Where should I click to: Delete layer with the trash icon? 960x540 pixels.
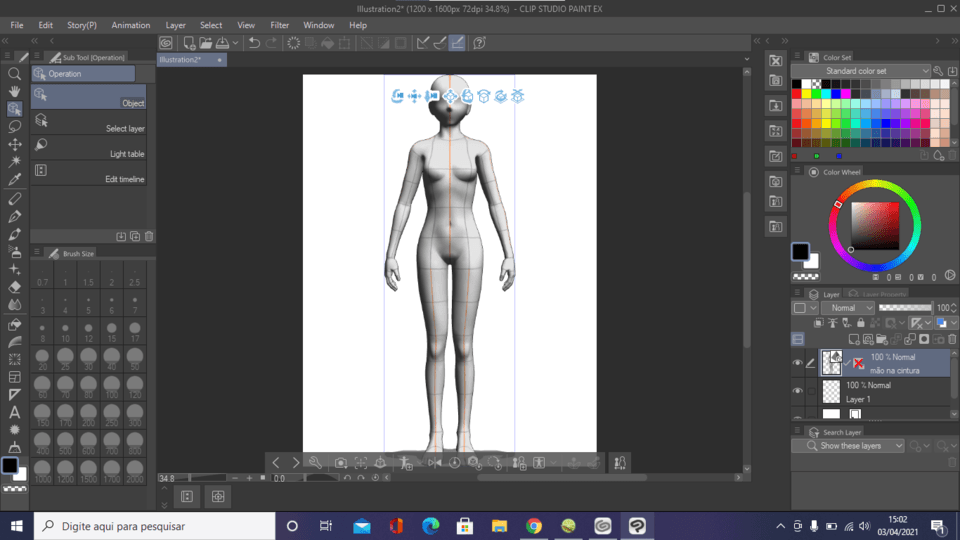pos(952,339)
